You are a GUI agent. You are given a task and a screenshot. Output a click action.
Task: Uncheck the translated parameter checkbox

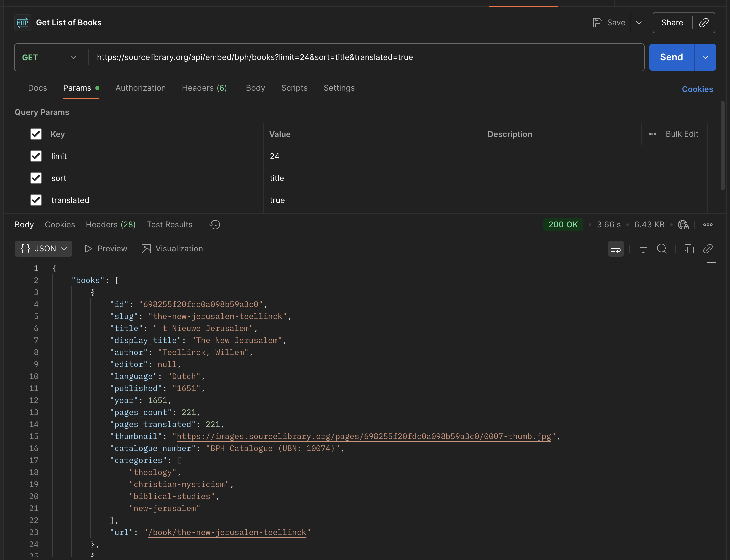36,200
